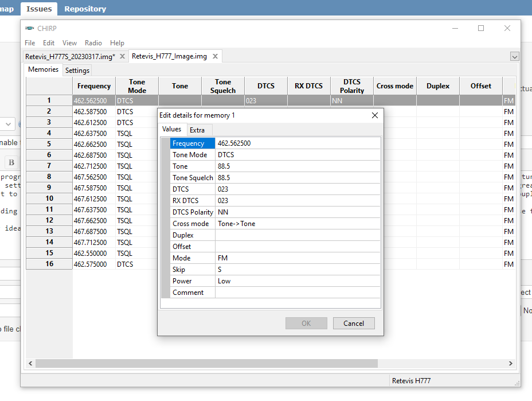Viewport: 532px width, 401px height.
Task: Click the Issues tab in the browser page
Action: click(x=39, y=9)
